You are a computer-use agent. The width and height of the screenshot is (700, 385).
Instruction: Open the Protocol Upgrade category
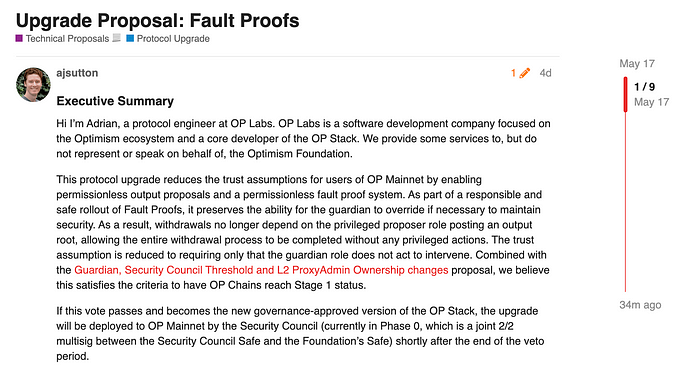173,39
